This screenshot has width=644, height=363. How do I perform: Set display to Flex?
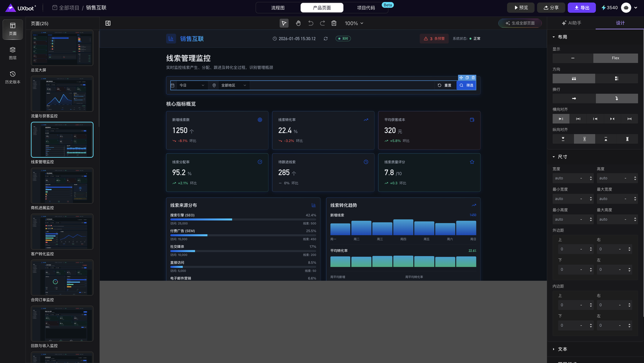click(616, 58)
